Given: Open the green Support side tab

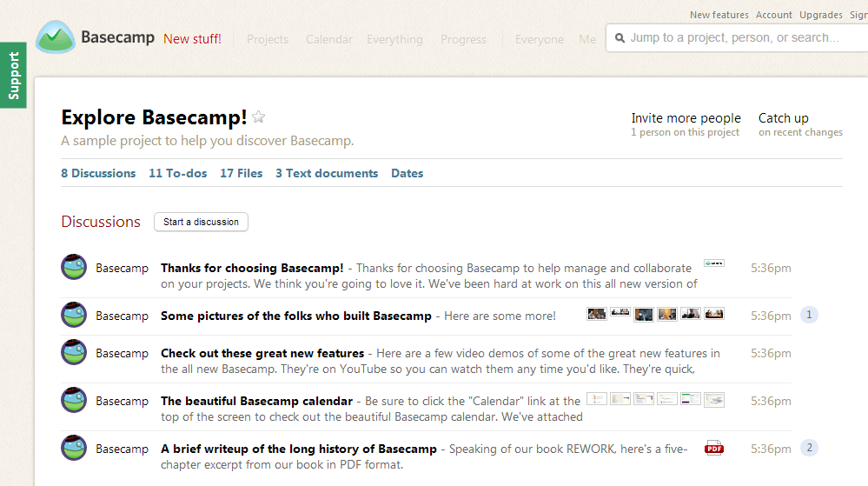Looking at the screenshot, I should tap(13, 76).
